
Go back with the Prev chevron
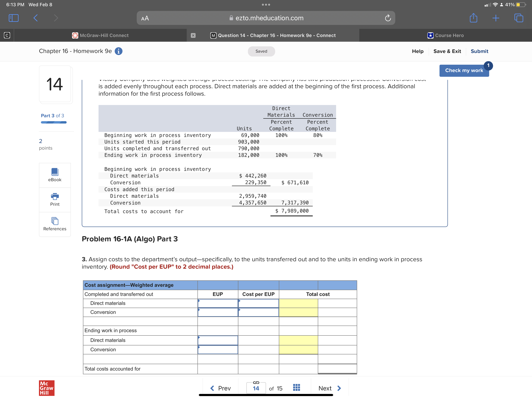[x=212, y=388]
